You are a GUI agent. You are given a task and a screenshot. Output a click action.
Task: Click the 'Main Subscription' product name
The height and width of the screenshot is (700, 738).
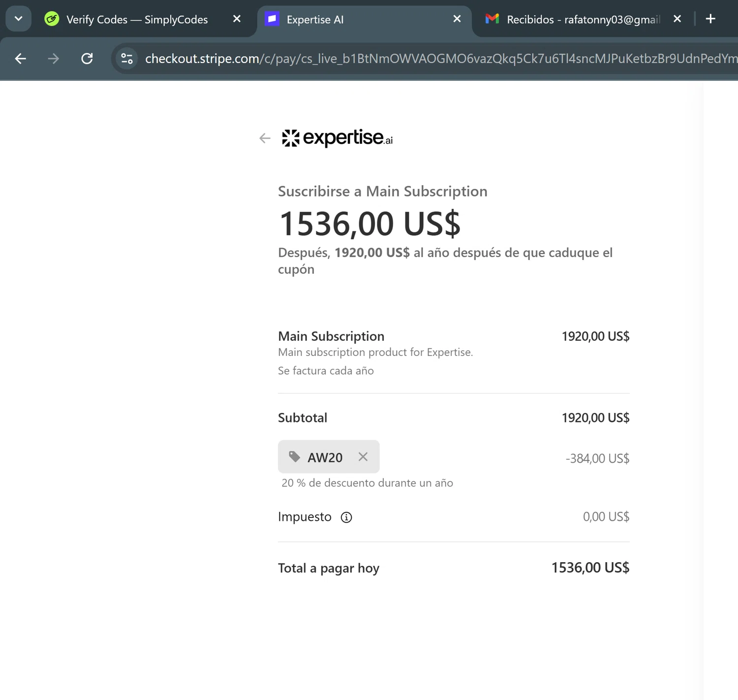331,336
